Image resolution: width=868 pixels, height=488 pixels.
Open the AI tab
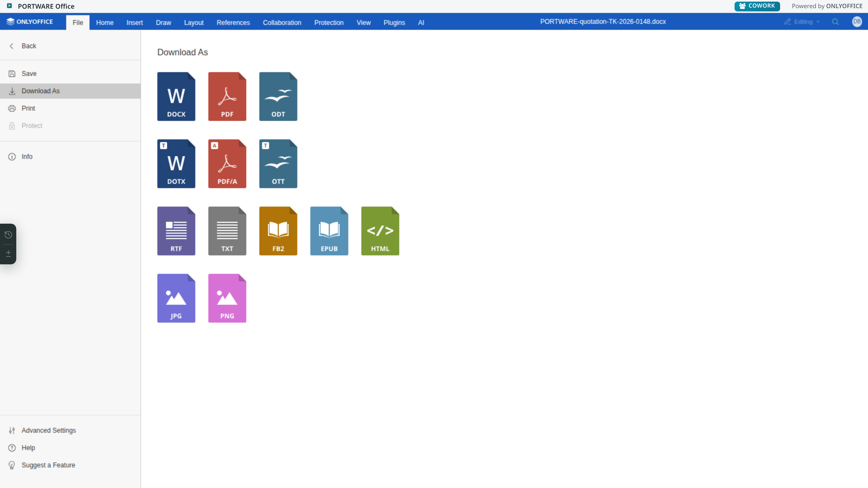pyautogui.click(x=421, y=23)
